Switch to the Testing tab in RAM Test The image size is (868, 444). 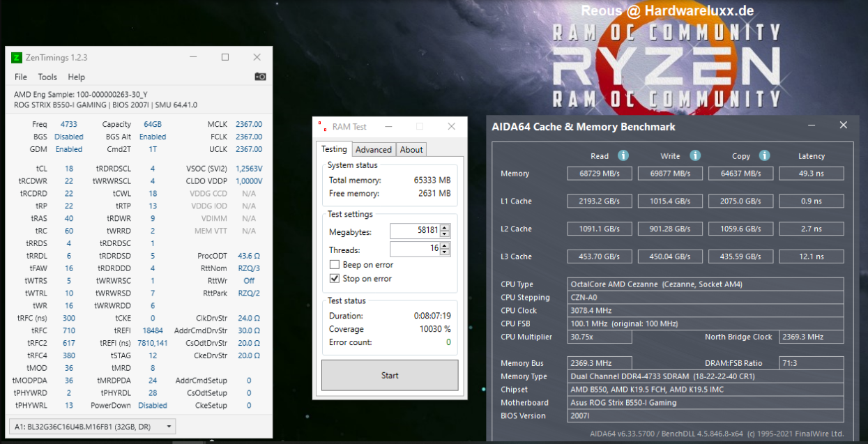(x=334, y=149)
